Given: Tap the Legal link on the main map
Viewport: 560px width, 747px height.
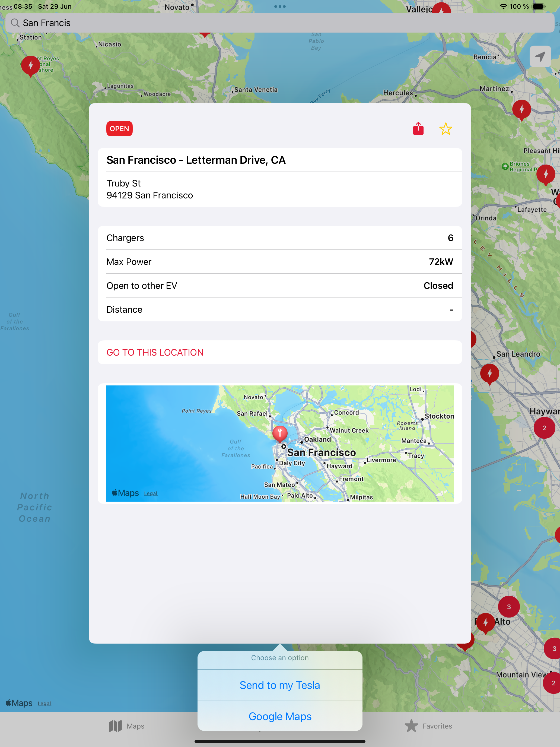Looking at the screenshot, I should point(44,704).
